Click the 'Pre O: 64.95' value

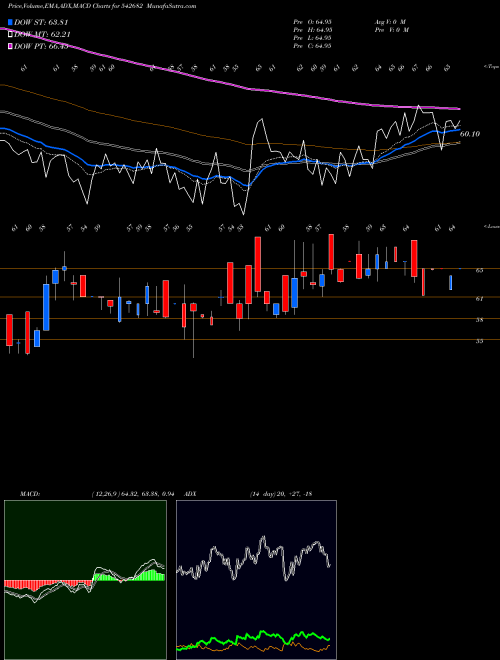(313, 22)
